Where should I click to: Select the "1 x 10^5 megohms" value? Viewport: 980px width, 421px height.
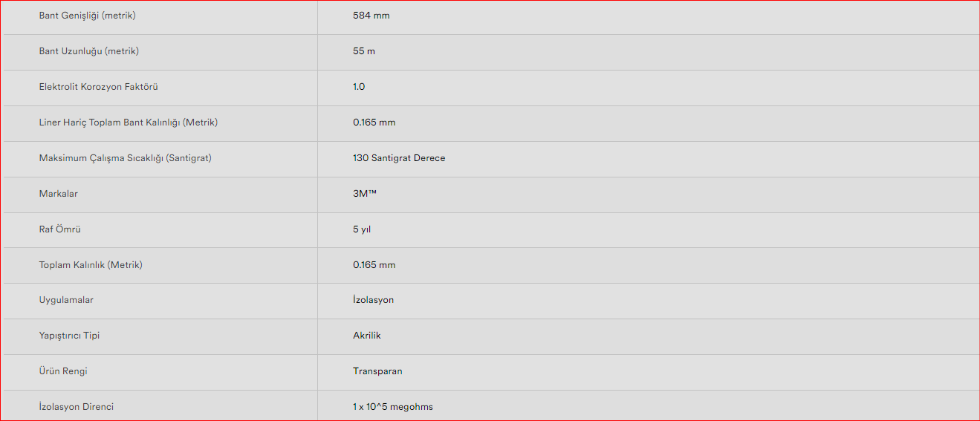[x=392, y=407]
